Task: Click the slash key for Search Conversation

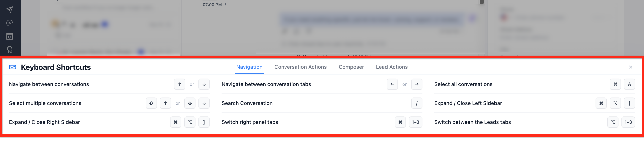Action: point(417,103)
